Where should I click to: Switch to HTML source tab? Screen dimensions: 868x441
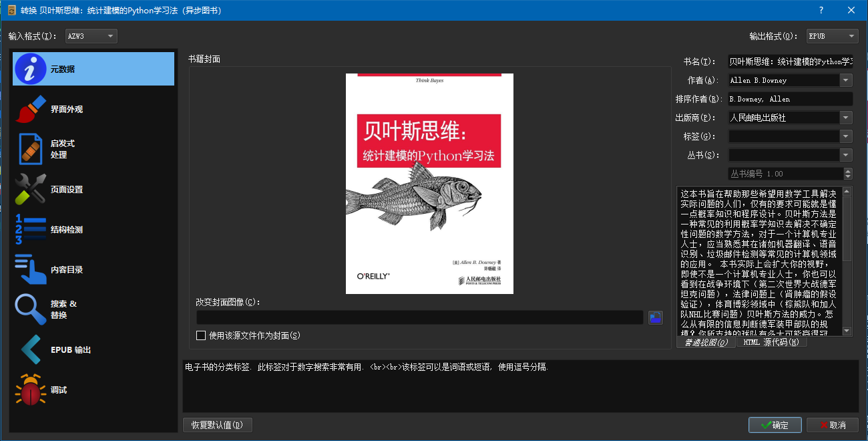(x=771, y=343)
